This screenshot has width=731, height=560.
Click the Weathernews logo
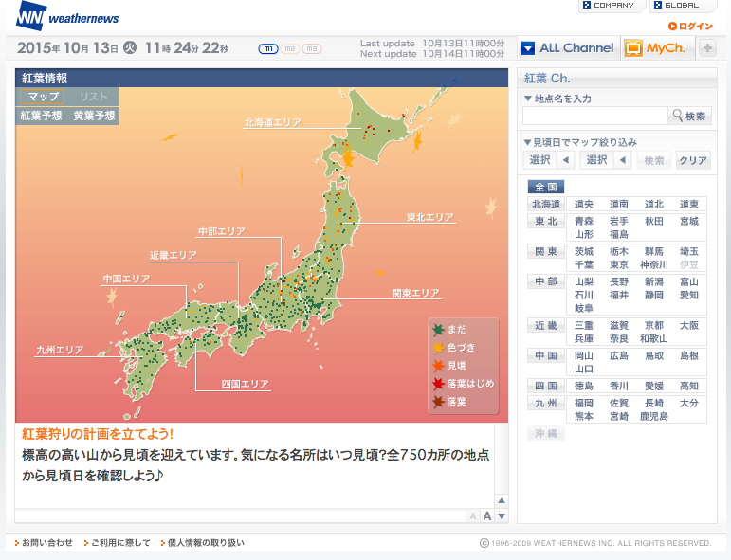(x=66, y=16)
